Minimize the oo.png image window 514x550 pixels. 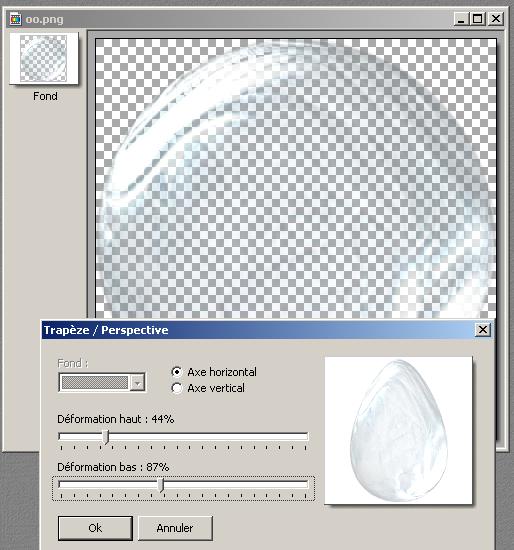[x=461, y=19]
